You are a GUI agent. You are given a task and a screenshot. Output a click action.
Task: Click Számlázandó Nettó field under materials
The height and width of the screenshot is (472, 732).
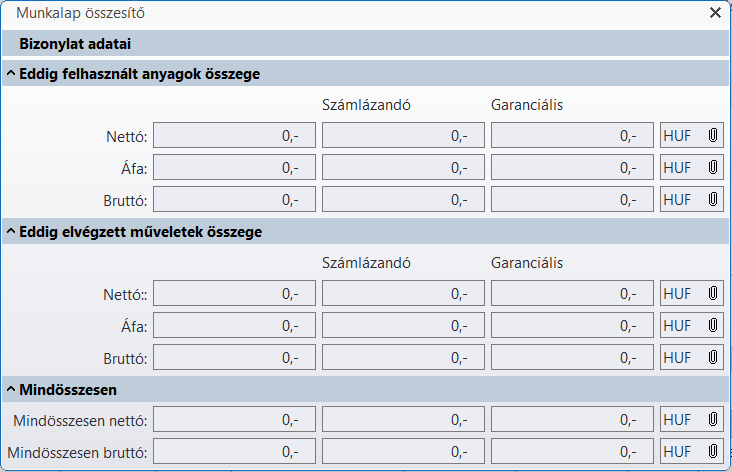[x=403, y=135]
